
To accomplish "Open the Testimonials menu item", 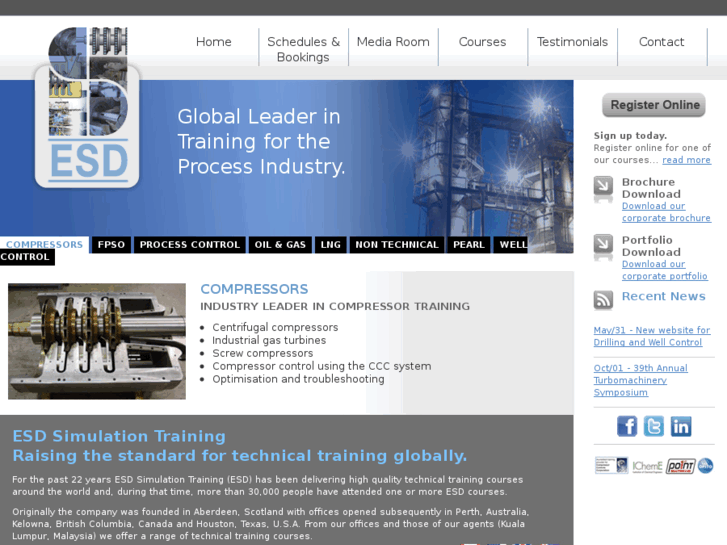I will pos(572,42).
